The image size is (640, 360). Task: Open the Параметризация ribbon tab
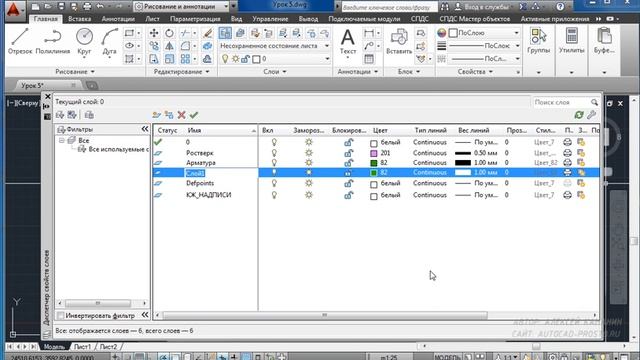click(195, 19)
